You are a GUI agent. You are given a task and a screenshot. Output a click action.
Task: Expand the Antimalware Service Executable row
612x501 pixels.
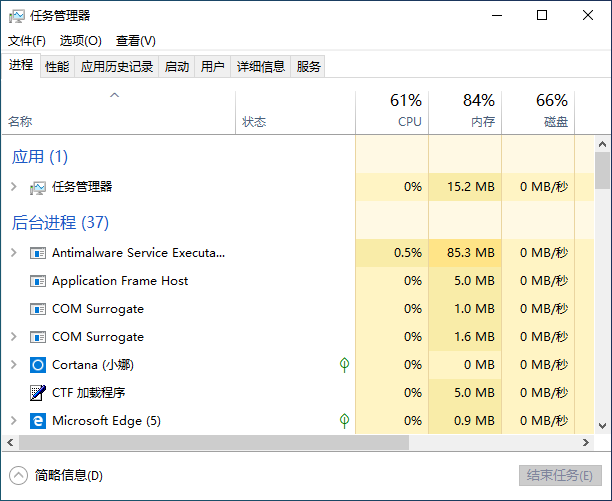(x=14, y=253)
